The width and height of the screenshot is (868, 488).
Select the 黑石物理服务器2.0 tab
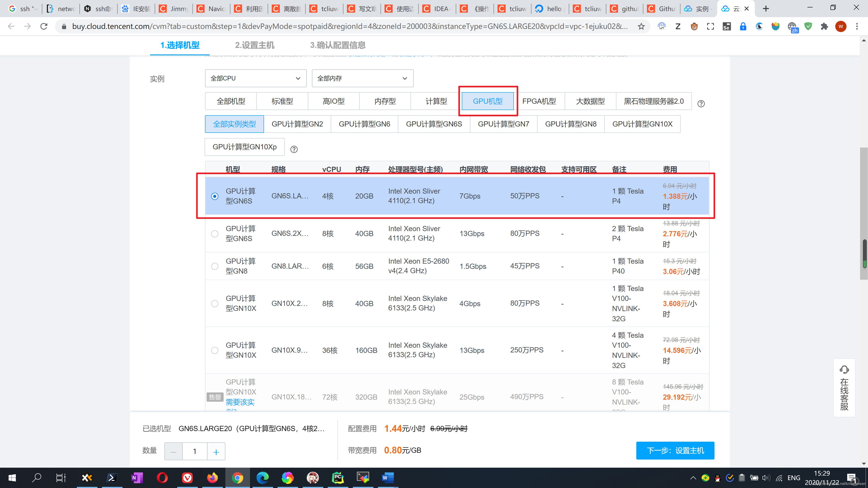coord(654,101)
